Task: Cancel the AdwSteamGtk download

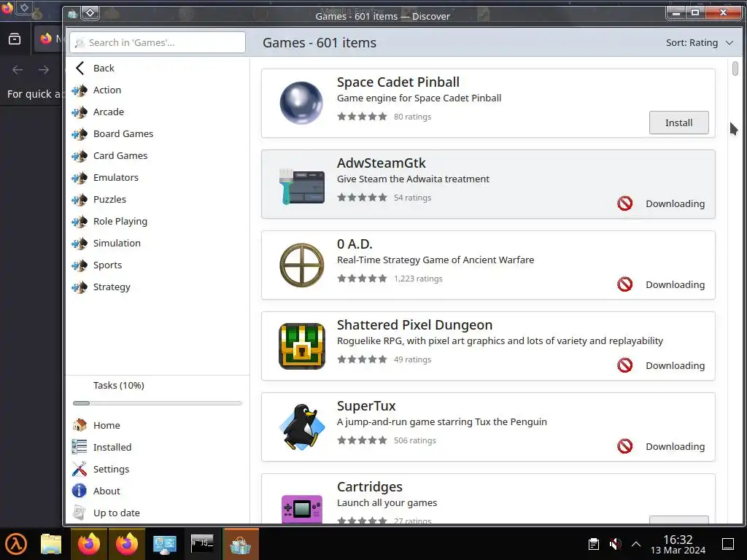Action: tap(624, 203)
